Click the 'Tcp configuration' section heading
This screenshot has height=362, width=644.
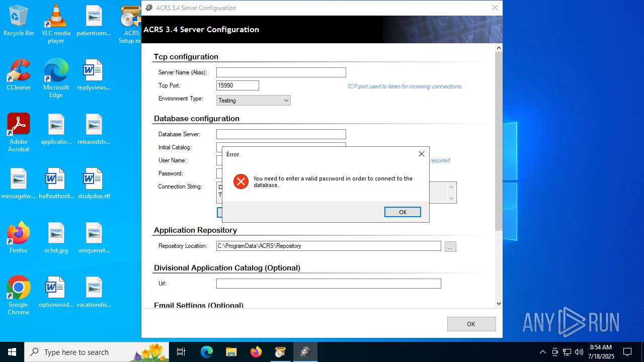[x=186, y=57]
